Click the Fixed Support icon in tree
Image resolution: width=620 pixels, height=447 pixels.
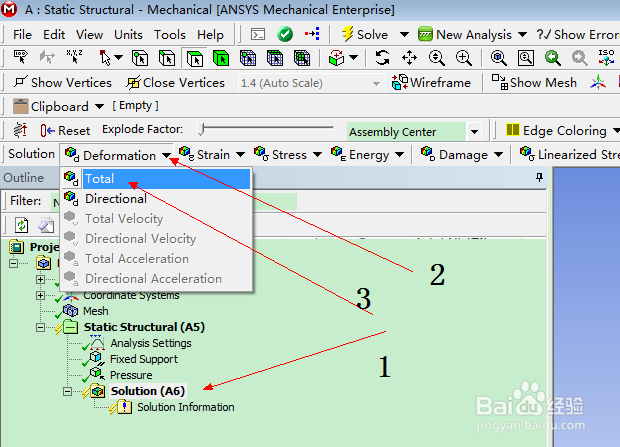click(97, 359)
